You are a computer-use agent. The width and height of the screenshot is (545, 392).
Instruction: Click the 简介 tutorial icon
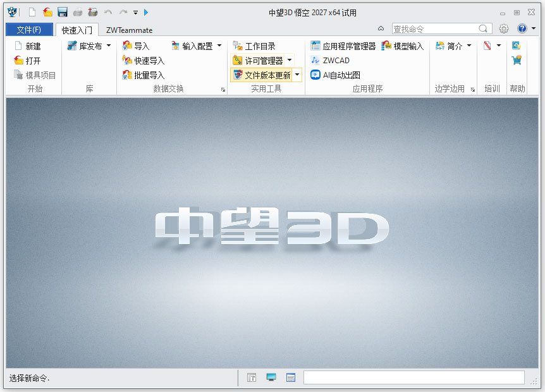[440, 46]
